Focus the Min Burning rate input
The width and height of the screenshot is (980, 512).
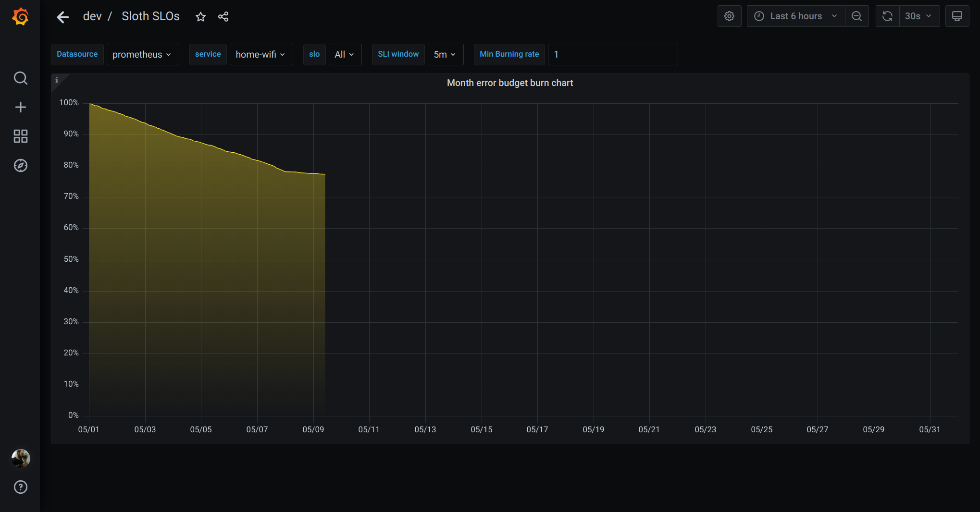point(613,54)
